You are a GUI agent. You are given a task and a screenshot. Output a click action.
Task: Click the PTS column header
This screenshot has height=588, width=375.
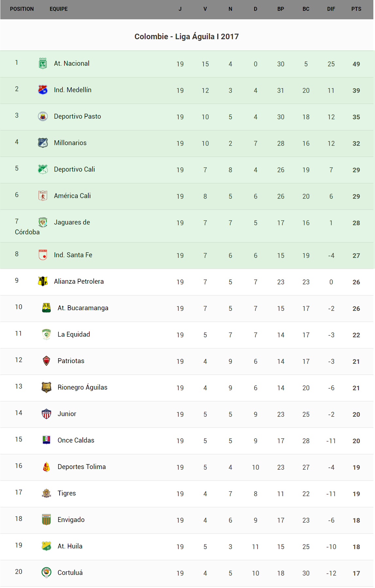(356, 9)
